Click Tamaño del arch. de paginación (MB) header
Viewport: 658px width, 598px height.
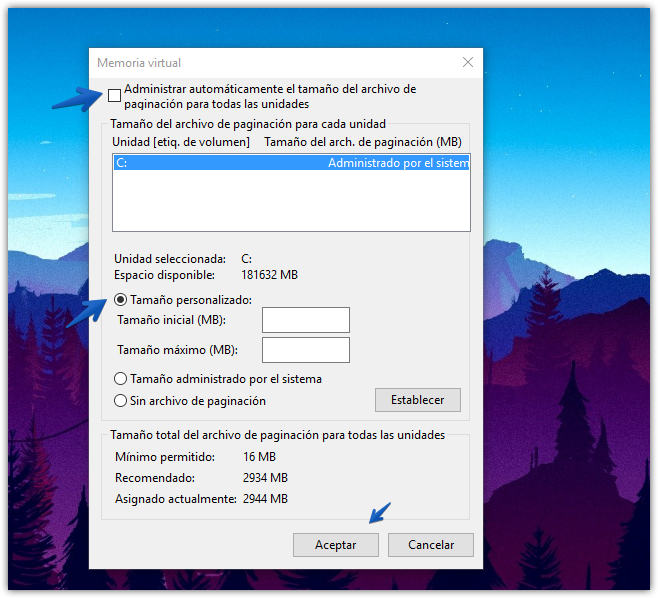[363, 142]
